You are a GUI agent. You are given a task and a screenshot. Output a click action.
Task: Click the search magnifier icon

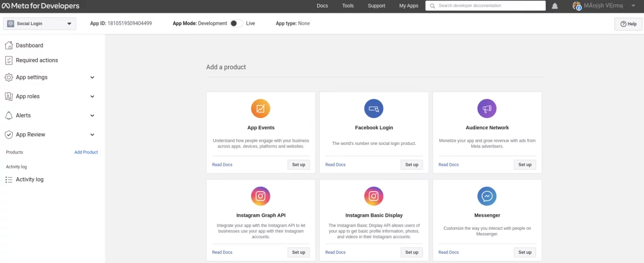(x=433, y=6)
